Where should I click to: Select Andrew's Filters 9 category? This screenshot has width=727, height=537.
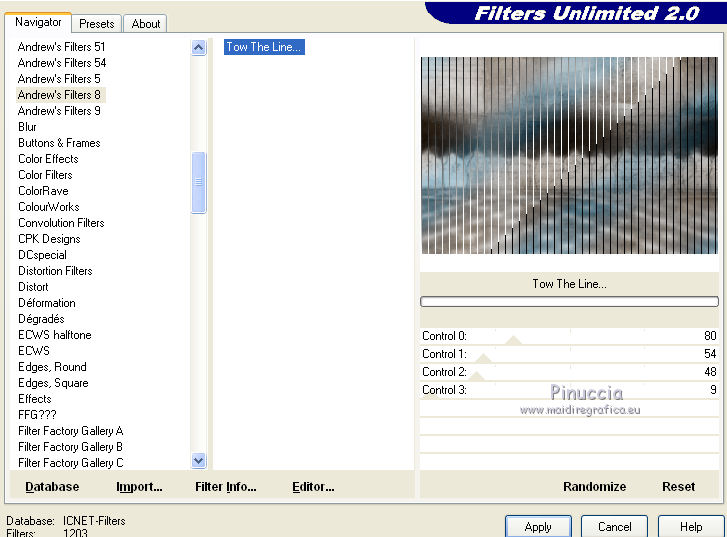[x=59, y=111]
